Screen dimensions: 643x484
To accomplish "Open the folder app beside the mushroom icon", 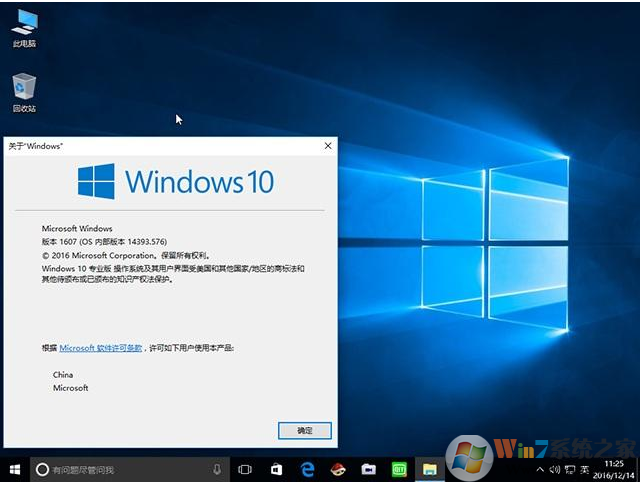I will (368, 469).
